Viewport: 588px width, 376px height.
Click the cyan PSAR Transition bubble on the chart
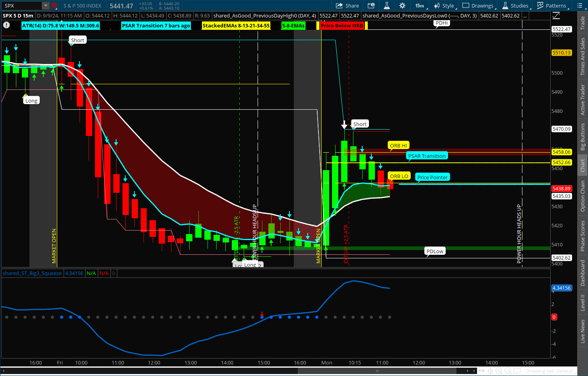[x=427, y=156]
